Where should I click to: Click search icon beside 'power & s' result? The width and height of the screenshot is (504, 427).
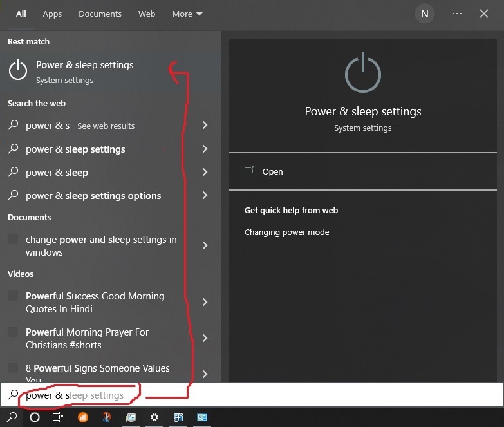point(13,125)
